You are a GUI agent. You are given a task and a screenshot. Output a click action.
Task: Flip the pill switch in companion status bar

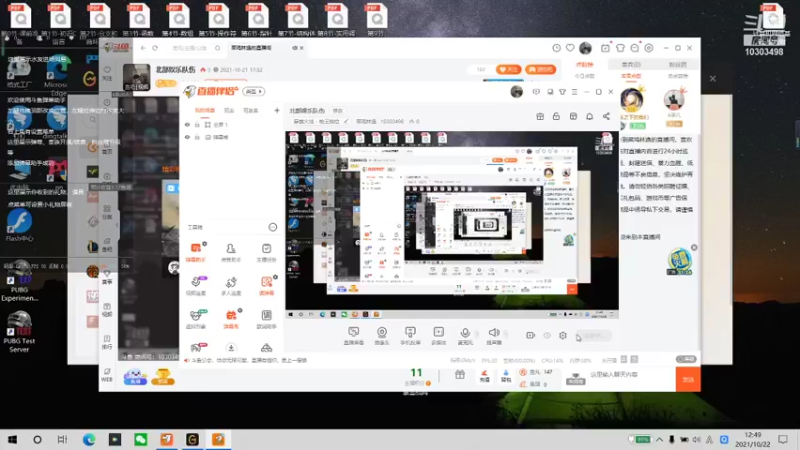[686, 359]
